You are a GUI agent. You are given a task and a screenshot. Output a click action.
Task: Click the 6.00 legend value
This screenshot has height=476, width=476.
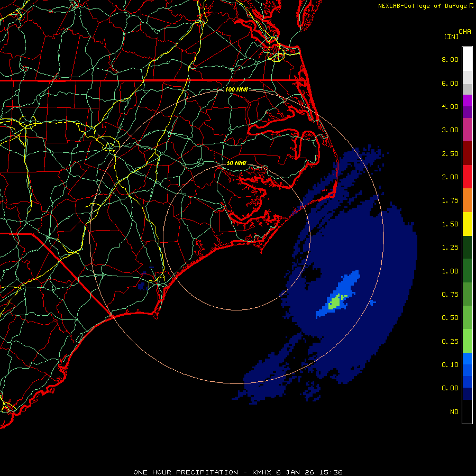(450, 83)
